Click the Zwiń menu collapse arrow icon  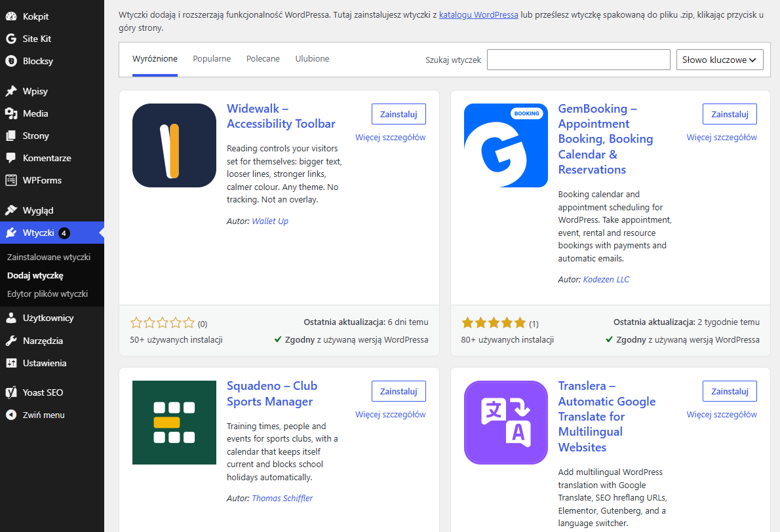(x=11, y=415)
